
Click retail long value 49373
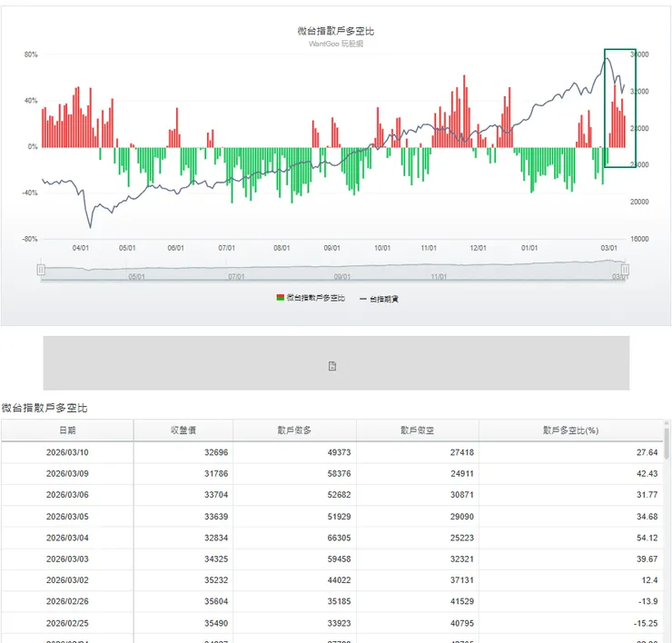(339, 452)
